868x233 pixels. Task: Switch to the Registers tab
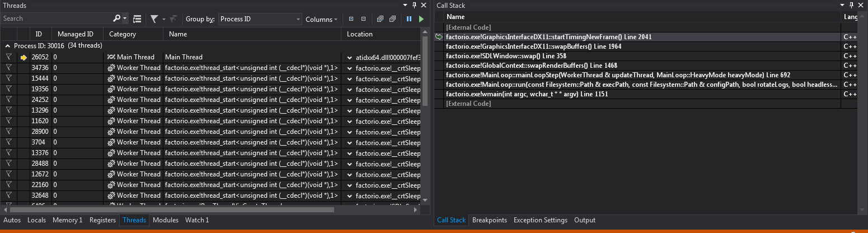click(x=102, y=220)
